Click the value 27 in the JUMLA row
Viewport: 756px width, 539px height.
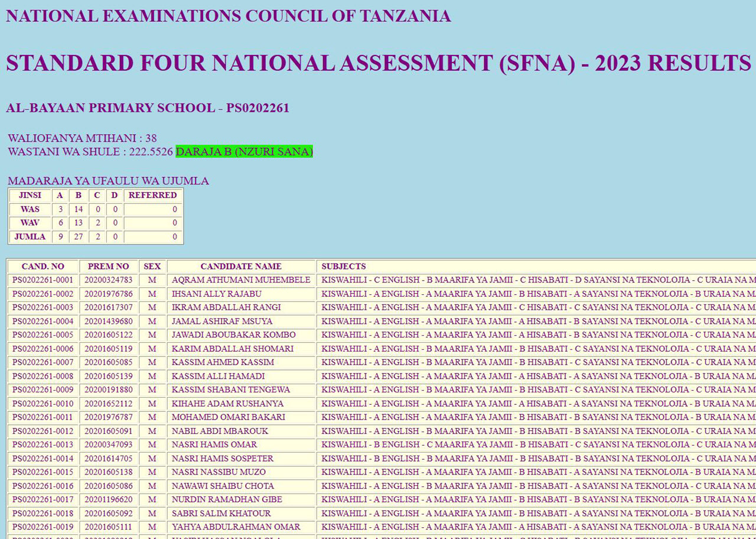[x=79, y=237]
